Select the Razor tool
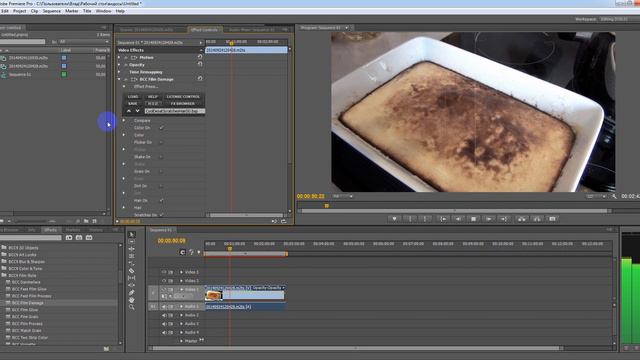 pyautogui.click(x=131, y=271)
